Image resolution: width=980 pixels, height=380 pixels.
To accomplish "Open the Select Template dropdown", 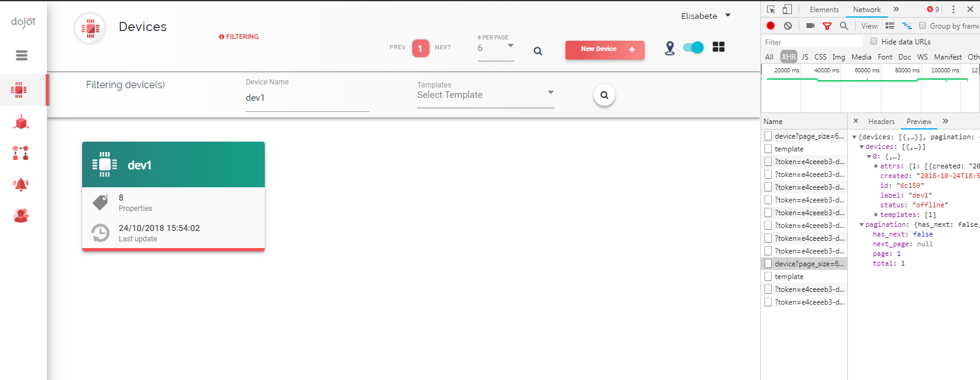I will (x=485, y=95).
